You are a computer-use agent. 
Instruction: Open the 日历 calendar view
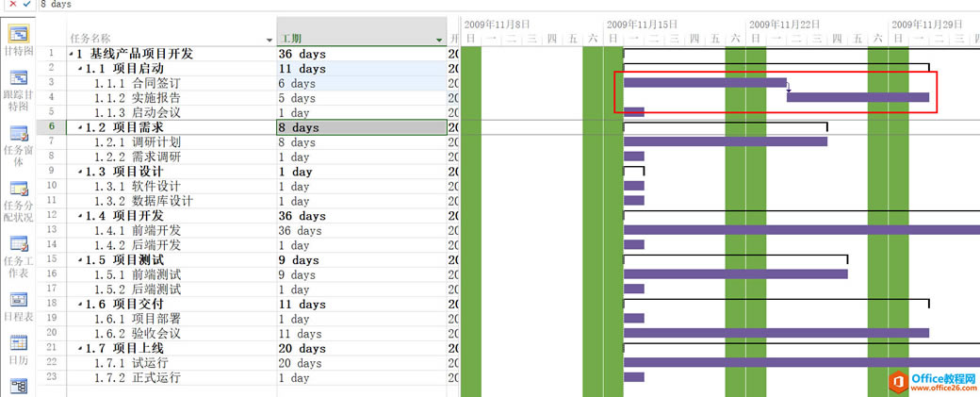19,350
